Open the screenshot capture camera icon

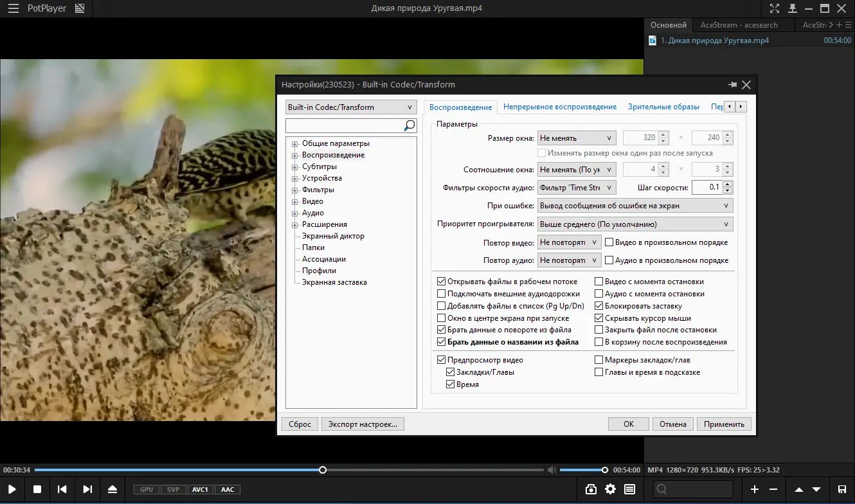tap(591, 489)
